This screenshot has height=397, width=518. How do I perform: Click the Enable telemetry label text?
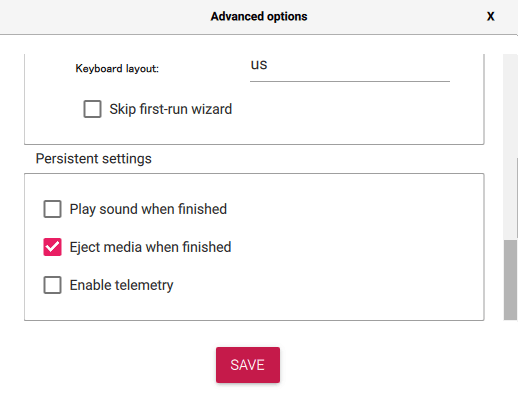[x=121, y=285]
